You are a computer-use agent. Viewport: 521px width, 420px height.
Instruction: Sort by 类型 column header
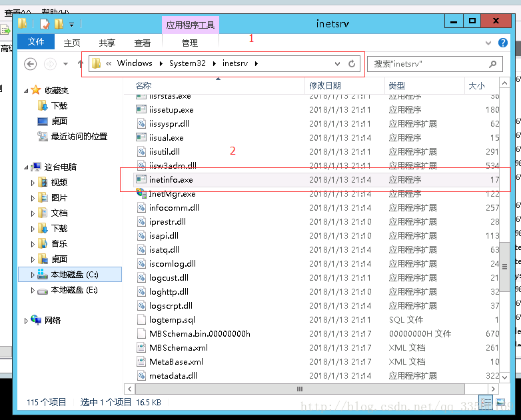[x=396, y=86]
